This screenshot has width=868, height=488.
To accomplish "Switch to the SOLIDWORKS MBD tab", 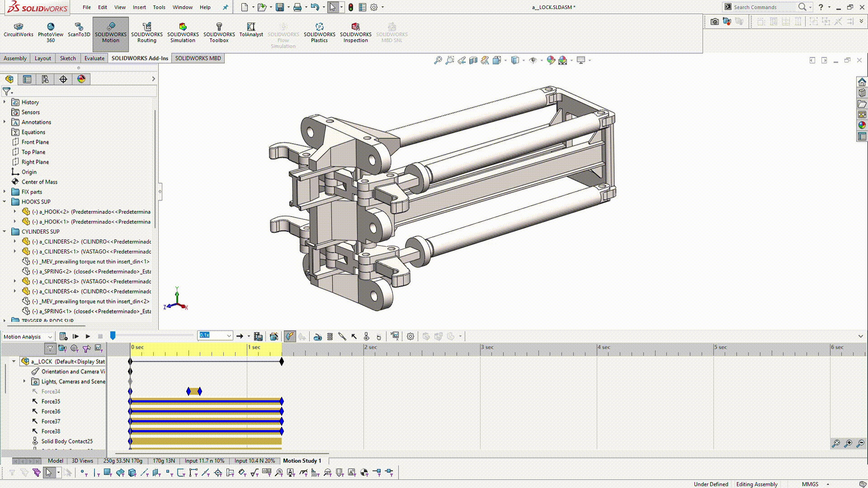I will point(198,58).
